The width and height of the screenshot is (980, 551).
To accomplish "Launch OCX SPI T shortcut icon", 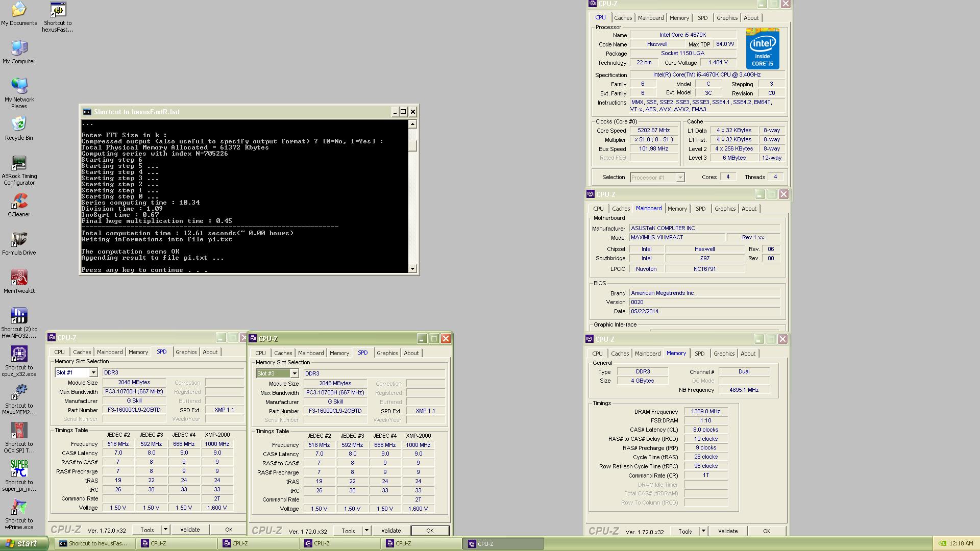I will 19,438.
